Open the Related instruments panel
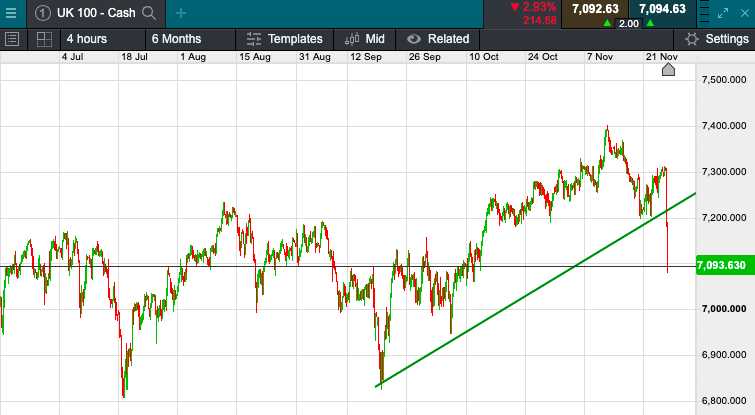The width and height of the screenshot is (755, 415). pyautogui.click(x=438, y=39)
